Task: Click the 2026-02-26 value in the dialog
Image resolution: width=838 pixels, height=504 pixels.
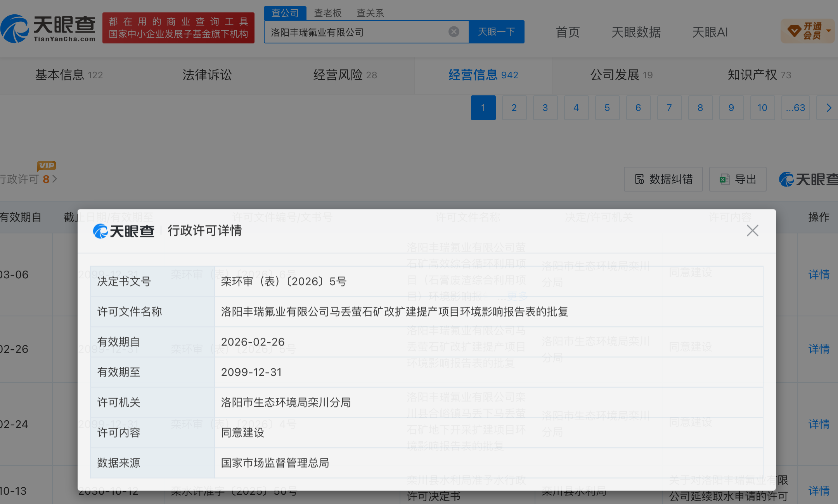Action: [x=253, y=342]
